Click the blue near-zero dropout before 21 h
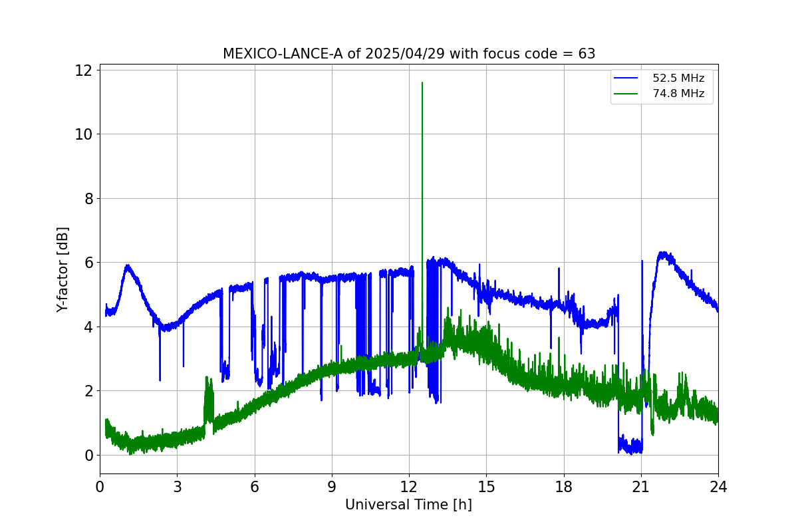 pyautogui.click(x=630, y=444)
